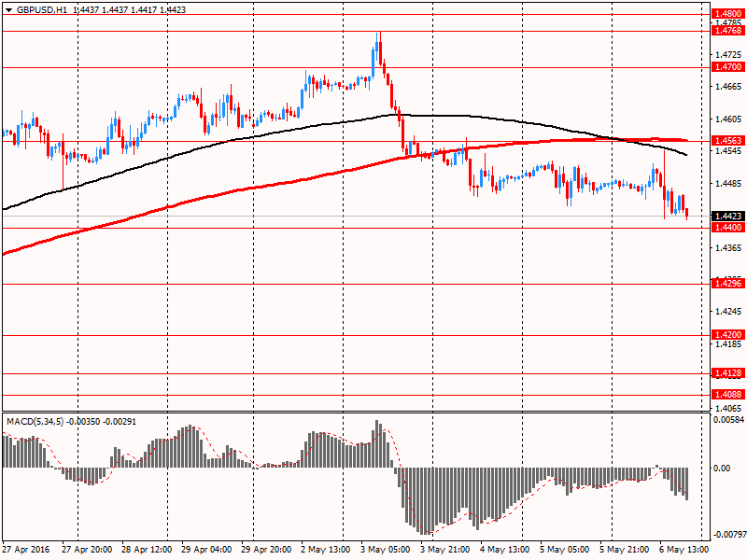Select the 1.4800 red price level label
Image resolution: width=747 pixels, height=560 pixels.
click(728, 14)
